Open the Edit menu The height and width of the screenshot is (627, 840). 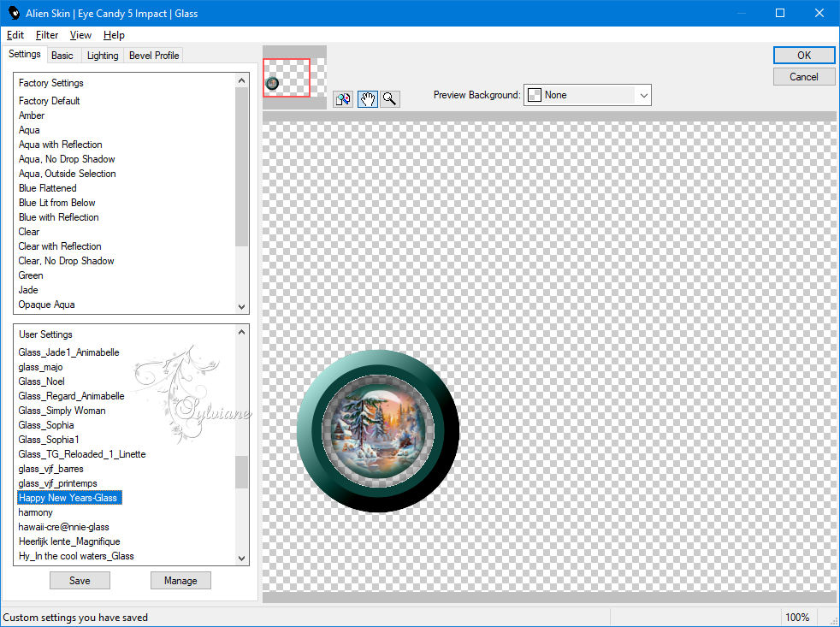tap(15, 35)
